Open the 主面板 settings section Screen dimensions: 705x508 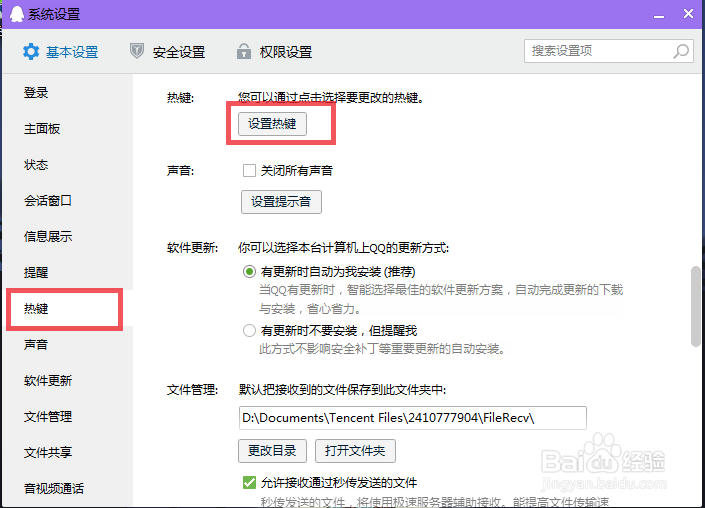pos(42,129)
